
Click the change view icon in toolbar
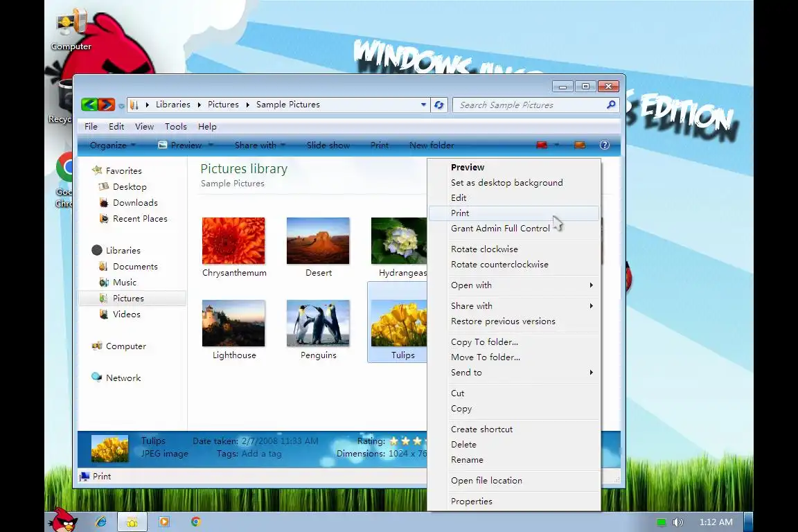(x=542, y=145)
